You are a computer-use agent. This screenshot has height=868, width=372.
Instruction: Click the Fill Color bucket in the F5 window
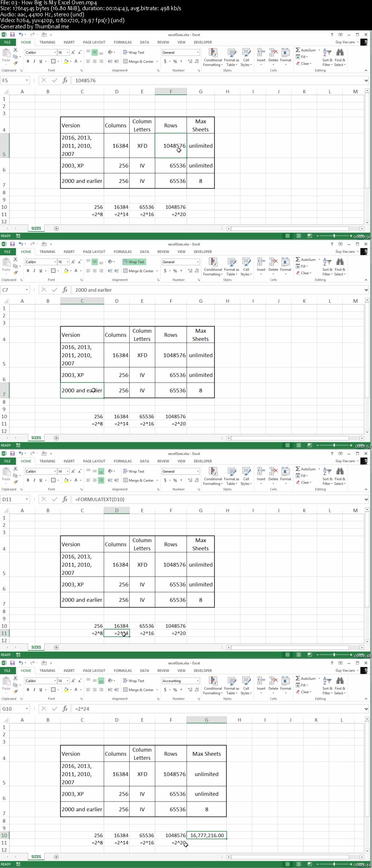[66, 61]
